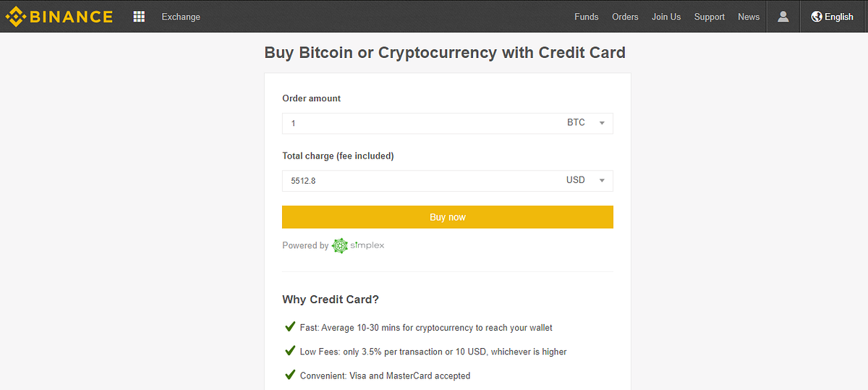Click the Order amount input field
This screenshot has width=868, height=390.
tap(420, 123)
